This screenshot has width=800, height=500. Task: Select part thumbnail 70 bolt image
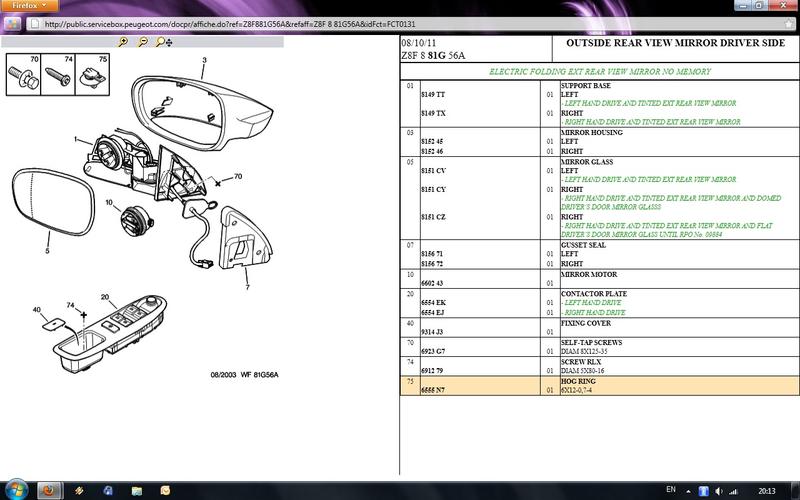pyautogui.click(x=23, y=75)
